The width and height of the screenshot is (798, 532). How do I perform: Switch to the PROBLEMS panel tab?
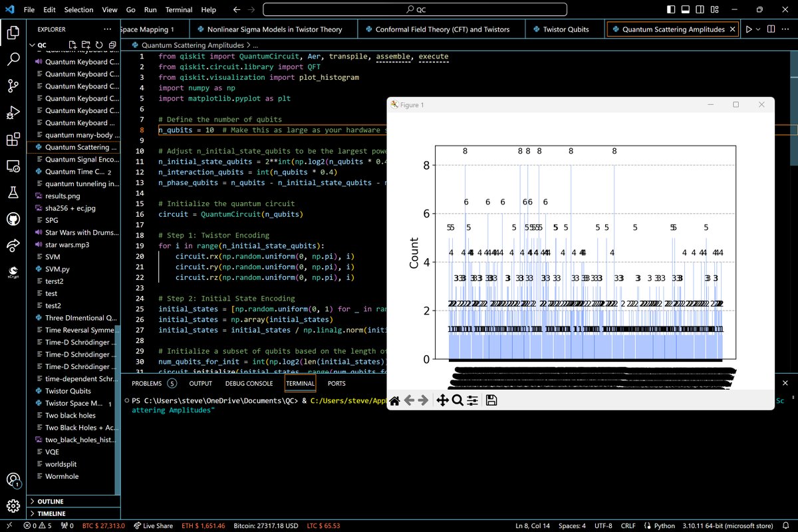[x=146, y=383]
